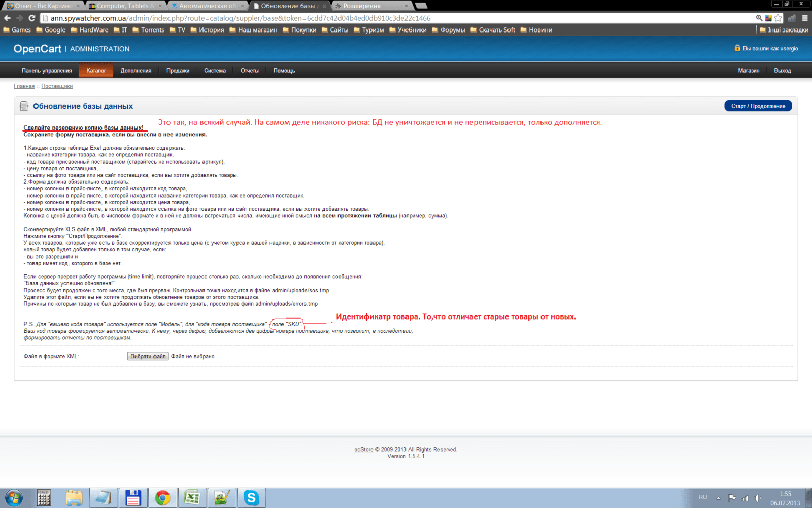Expand the Torrents bookmarks folder

(x=148, y=30)
